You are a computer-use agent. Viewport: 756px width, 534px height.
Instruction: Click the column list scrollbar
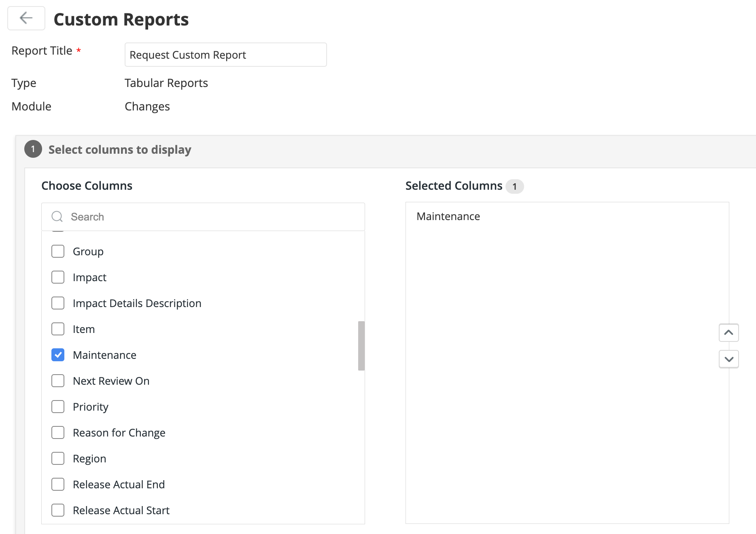361,346
